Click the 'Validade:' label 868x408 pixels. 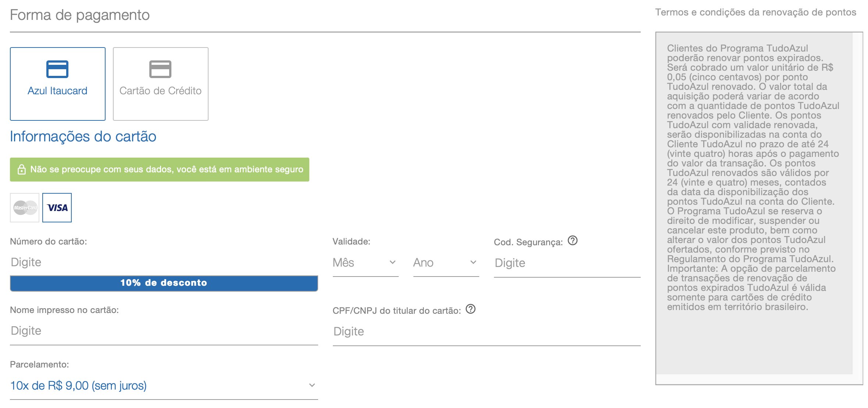point(351,242)
